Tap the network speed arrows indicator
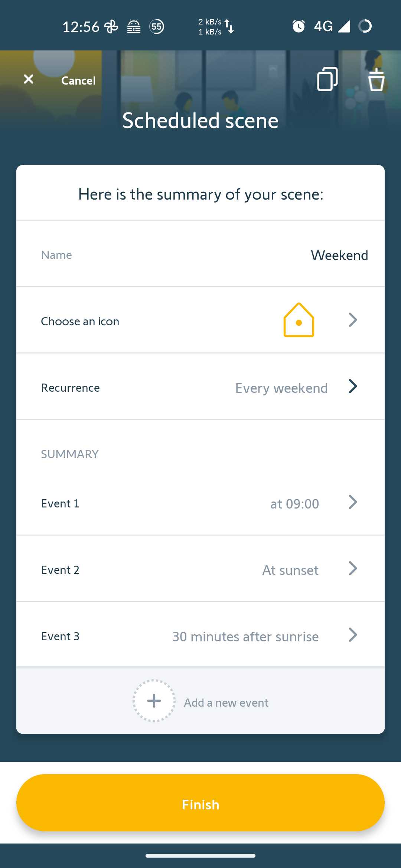Screen dimensions: 401x868 (229, 26)
